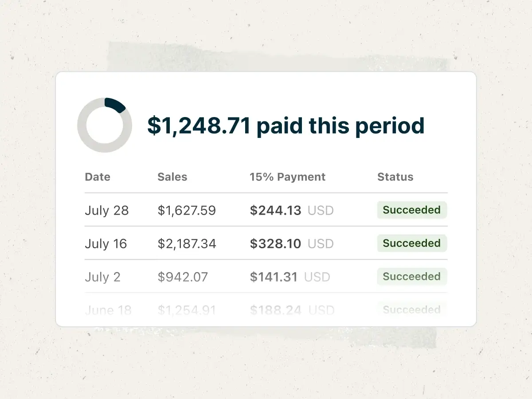Sort by the Sales column header
The width and height of the screenshot is (532, 399).
172,177
